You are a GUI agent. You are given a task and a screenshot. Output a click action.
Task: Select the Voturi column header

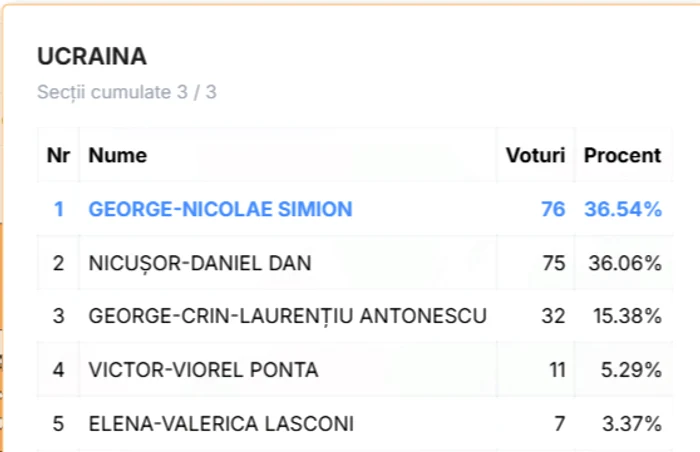535,155
